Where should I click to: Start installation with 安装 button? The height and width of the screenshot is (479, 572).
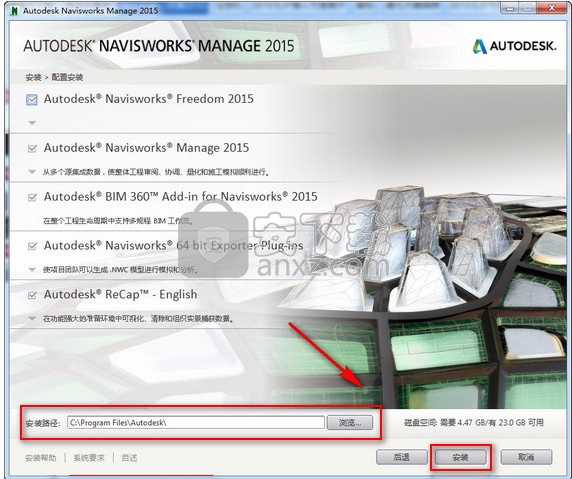tap(460, 457)
